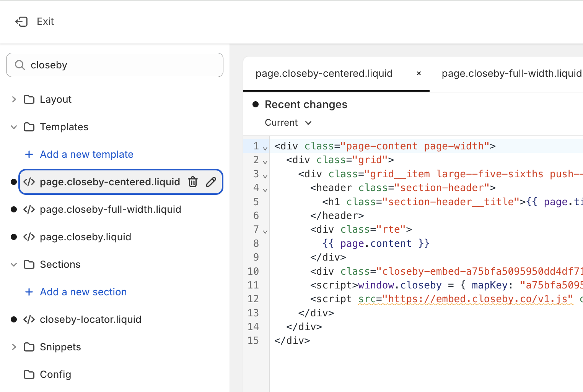Fold code at line 4 arrow
This screenshot has width=583, height=392.
(x=265, y=190)
